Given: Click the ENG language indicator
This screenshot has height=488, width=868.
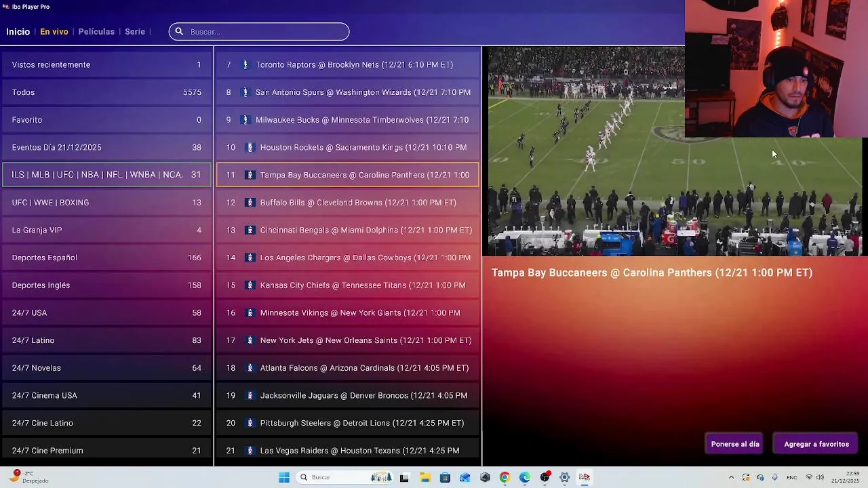Looking at the screenshot, I should click(791, 478).
